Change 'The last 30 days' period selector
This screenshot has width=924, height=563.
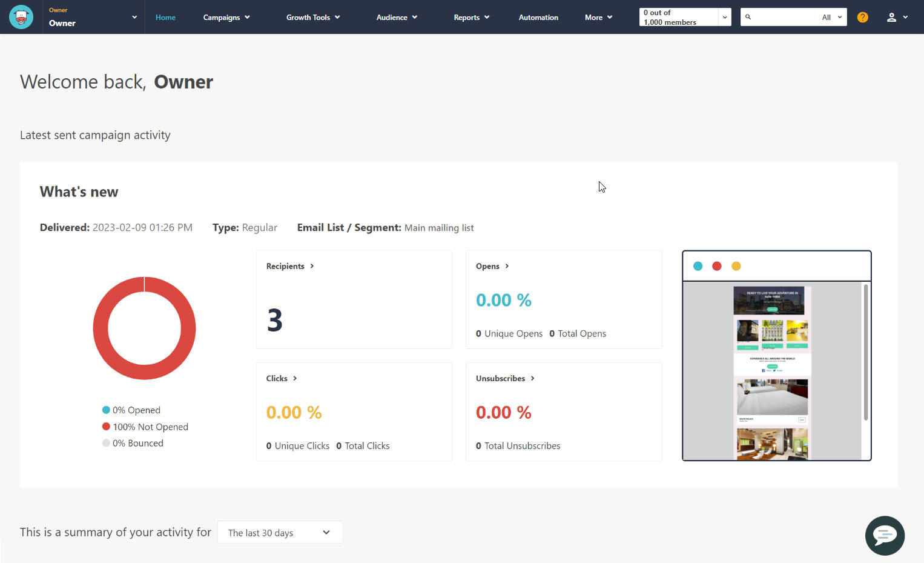(x=279, y=532)
